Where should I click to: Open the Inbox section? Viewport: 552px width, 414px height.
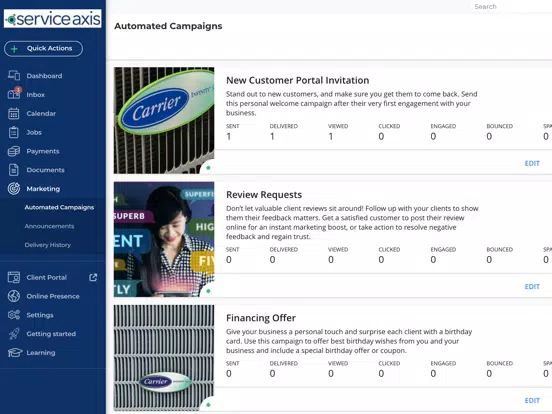(36, 95)
